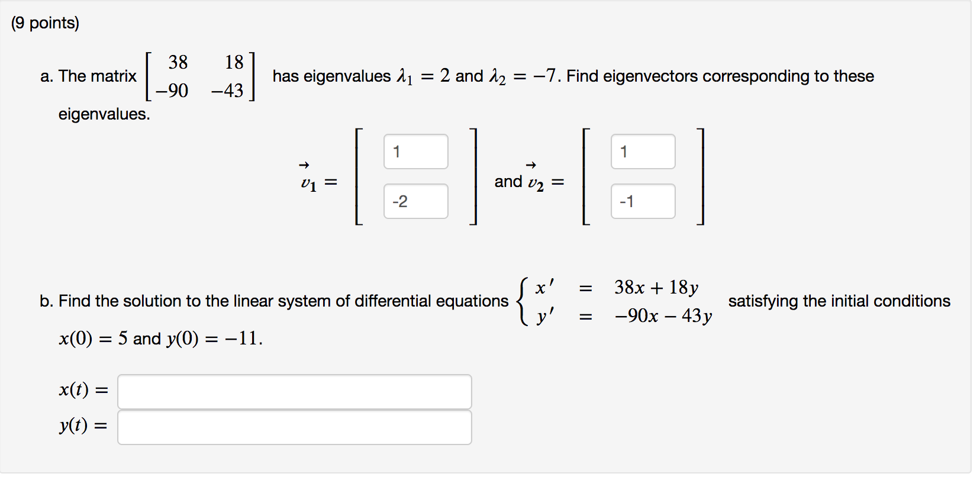Click the v1 bottom entry box containing -2
Image resolution: width=980 pixels, height=480 pixels.
click(x=415, y=201)
